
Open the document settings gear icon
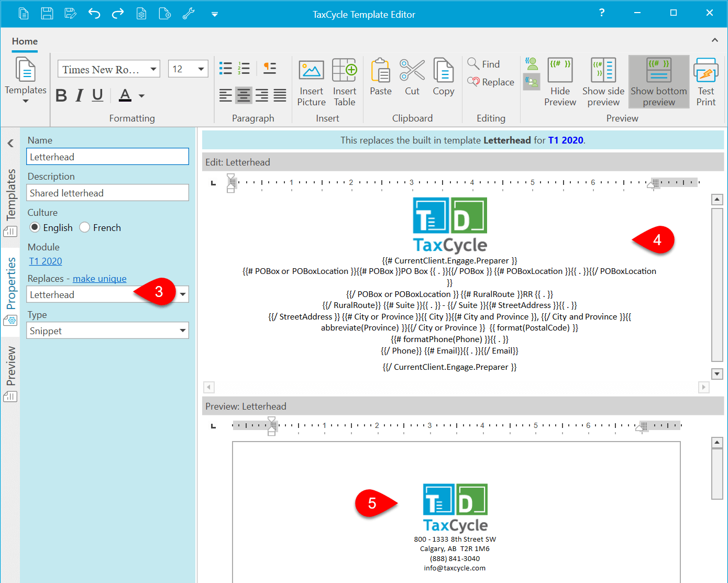pyautogui.click(x=141, y=14)
